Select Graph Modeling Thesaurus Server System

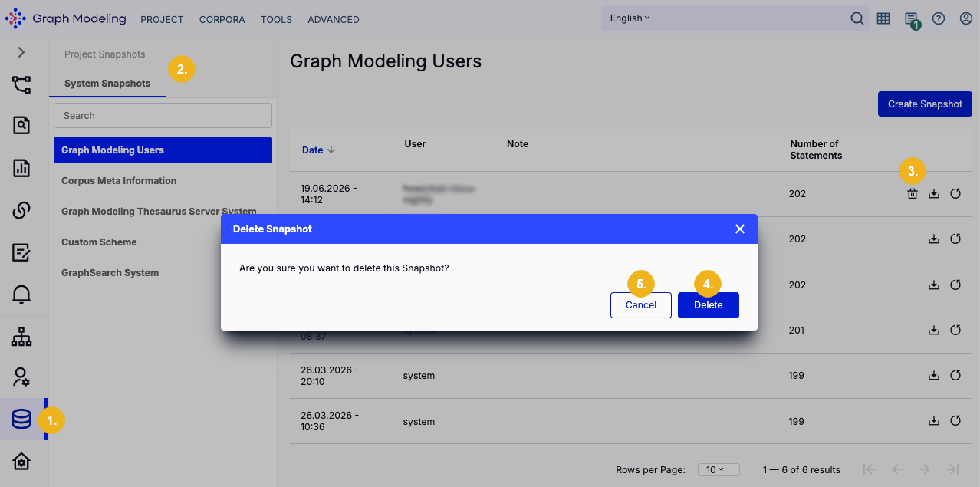(159, 212)
